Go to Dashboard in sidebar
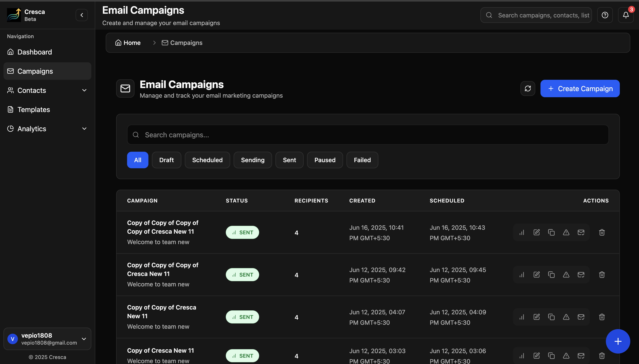 pyautogui.click(x=47, y=52)
